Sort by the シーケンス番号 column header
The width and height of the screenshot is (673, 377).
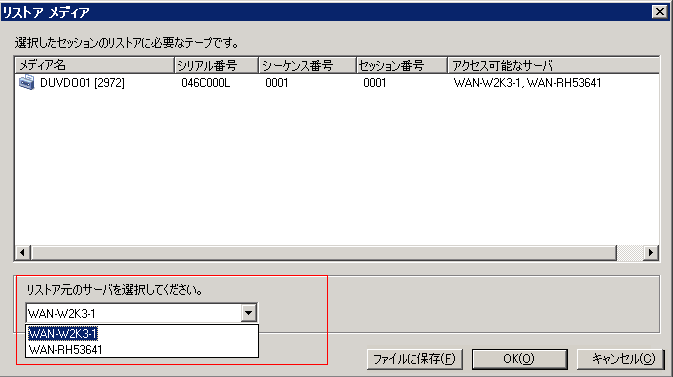307,65
